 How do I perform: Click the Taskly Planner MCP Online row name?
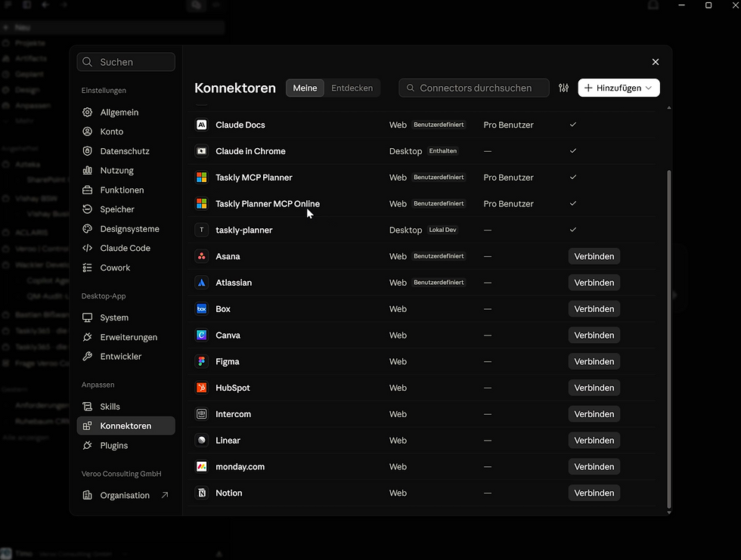pyautogui.click(x=268, y=204)
